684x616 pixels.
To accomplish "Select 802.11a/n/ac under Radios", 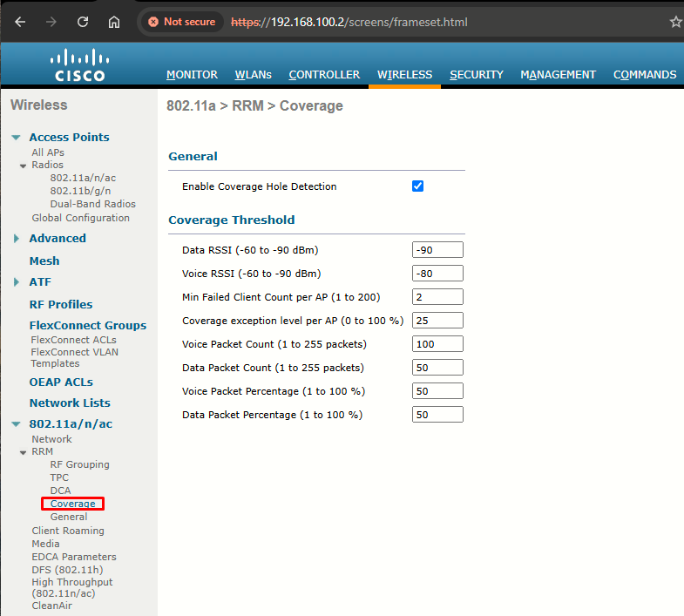I will (83, 178).
